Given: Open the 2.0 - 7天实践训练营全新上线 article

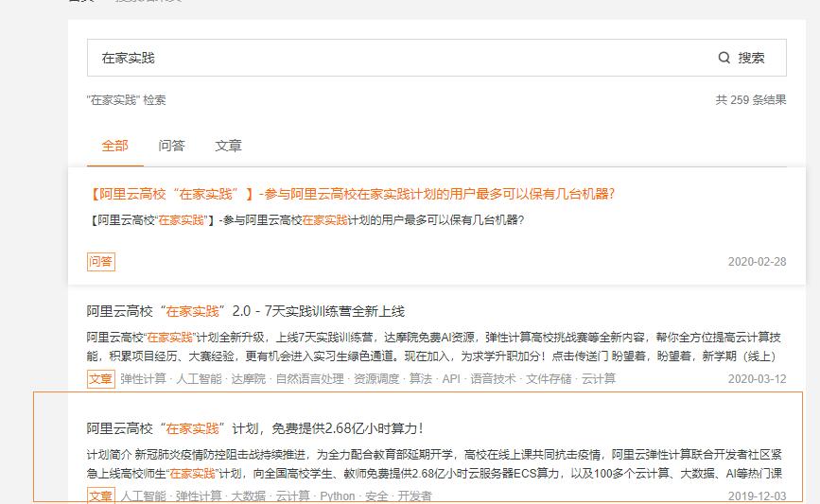Looking at the screenshot, I should (245, 311).
